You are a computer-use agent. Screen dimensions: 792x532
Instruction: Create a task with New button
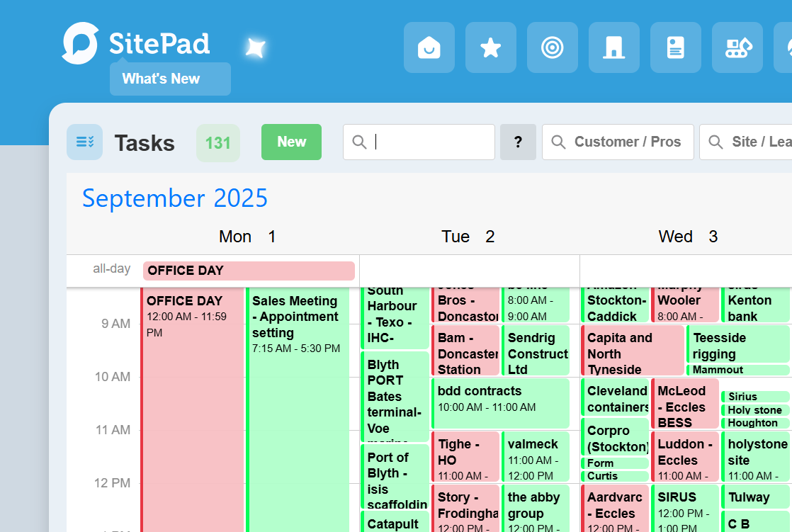[291, 142]
